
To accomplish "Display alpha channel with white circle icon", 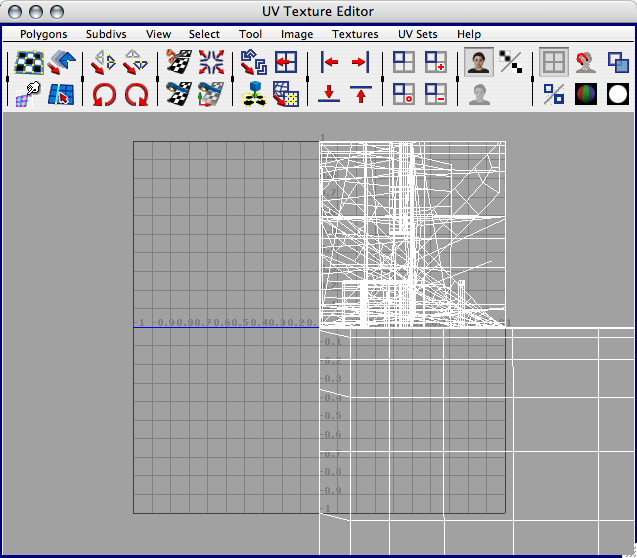I will [618, 94].
